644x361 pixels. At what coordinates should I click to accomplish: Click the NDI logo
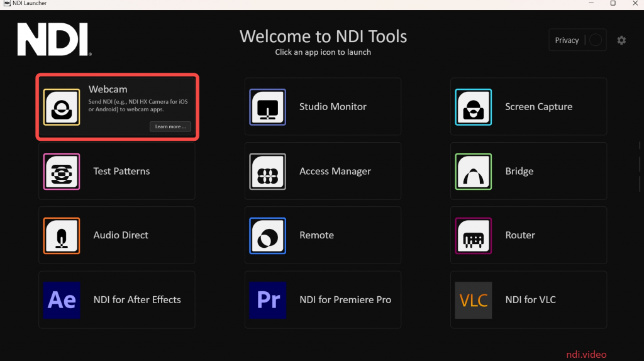(x=54, y=40)
